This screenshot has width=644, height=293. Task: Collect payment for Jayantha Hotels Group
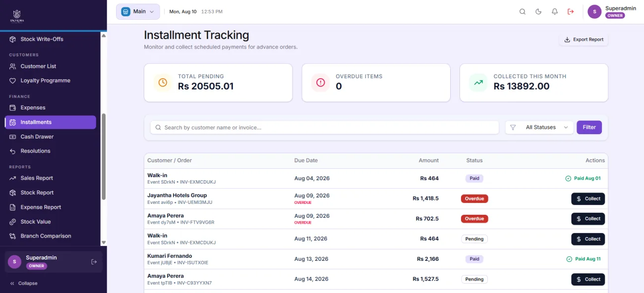click(588, 198)
